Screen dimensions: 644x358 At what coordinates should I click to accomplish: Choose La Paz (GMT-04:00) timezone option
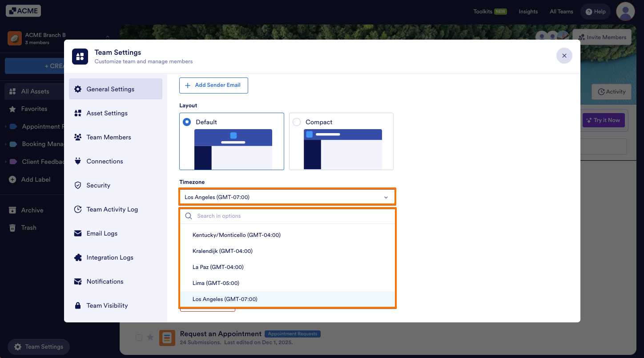click(x=287, y=267)
